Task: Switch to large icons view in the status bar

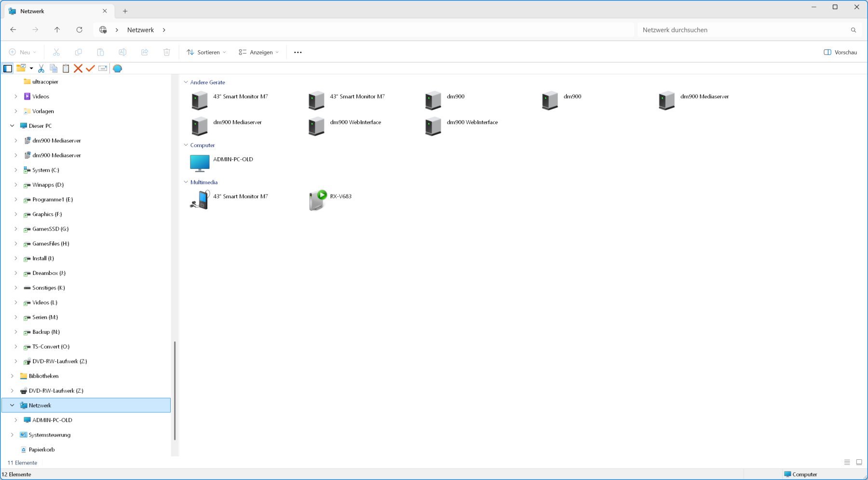Action: pos(859,462)
